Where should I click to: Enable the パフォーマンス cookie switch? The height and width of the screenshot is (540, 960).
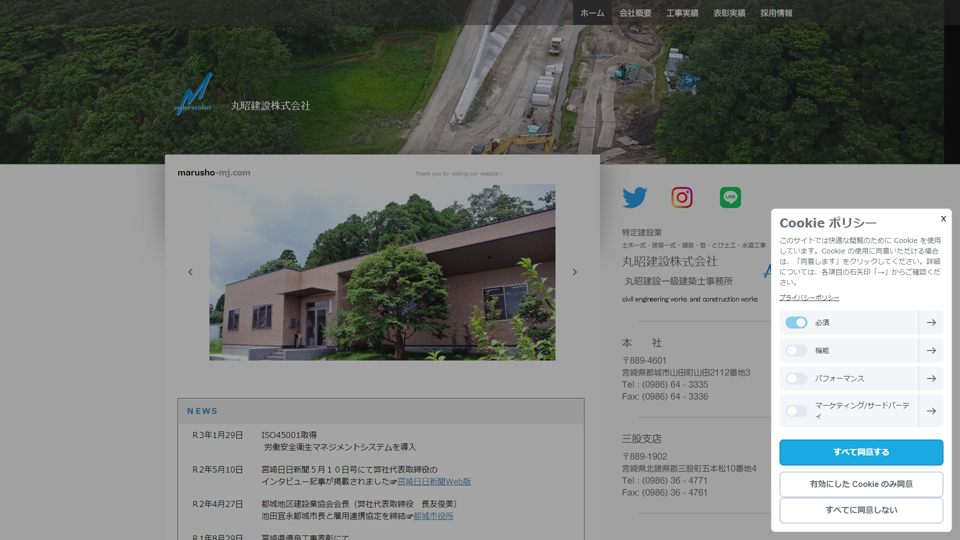[x=796, y=379]
